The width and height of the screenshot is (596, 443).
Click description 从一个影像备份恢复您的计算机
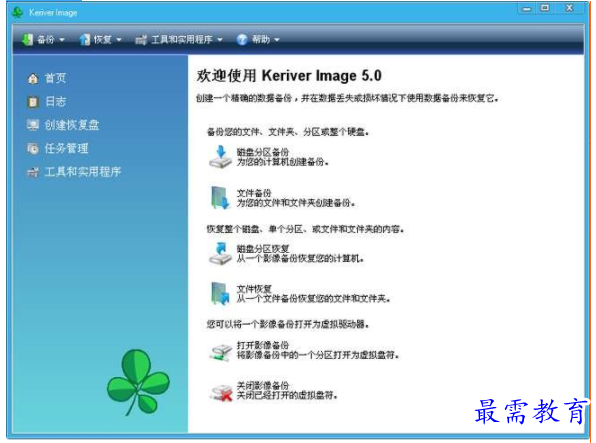tap(300, 259)
